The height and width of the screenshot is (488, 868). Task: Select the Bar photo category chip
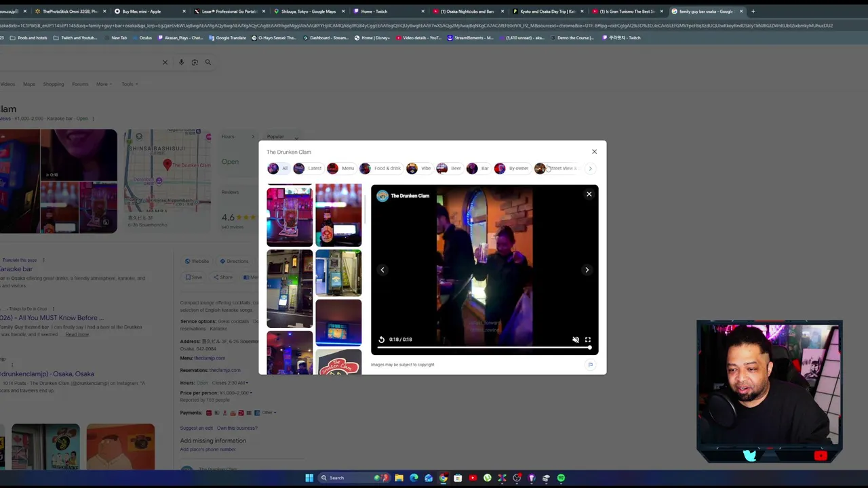click(477, 168)
